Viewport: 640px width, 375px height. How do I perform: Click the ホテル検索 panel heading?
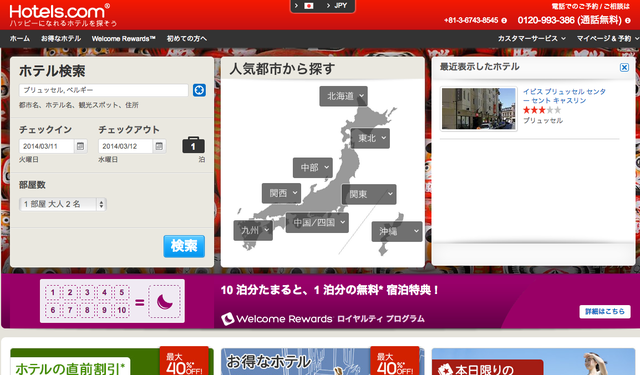coord(52,71)
